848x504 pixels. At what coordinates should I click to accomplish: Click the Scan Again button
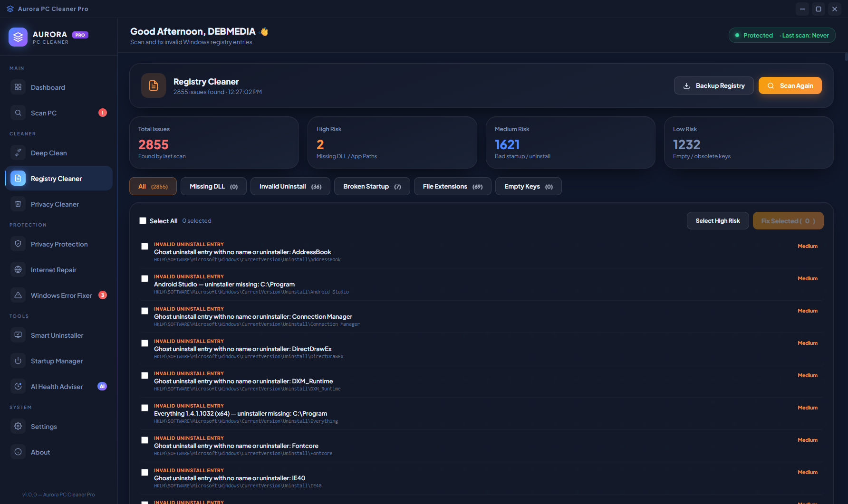tap(790, 86)
